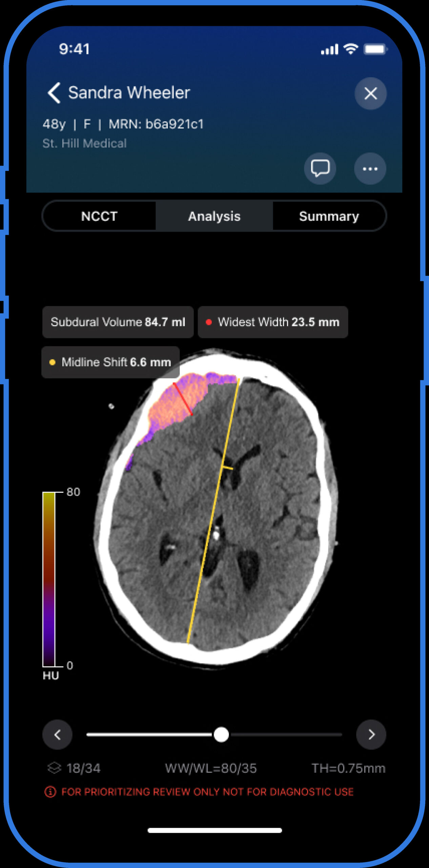Click the 80 label on HU scale
The height and width of the screenshot is (868, 429).
click(73, 492)
